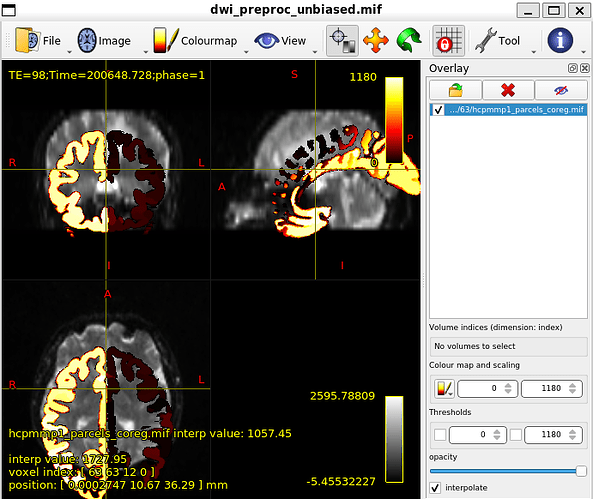The image size is (593, 499).
Task: Open overlay image with folder icon
Action: [456, 90]
